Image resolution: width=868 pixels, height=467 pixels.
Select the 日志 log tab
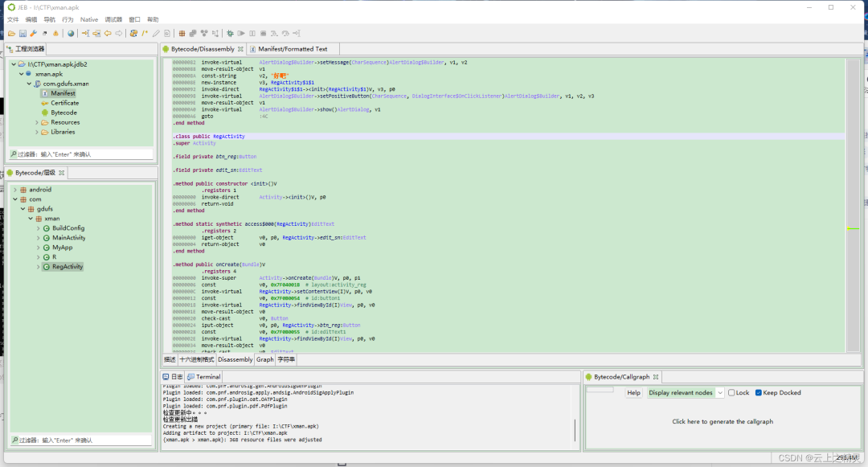point(172,377)
